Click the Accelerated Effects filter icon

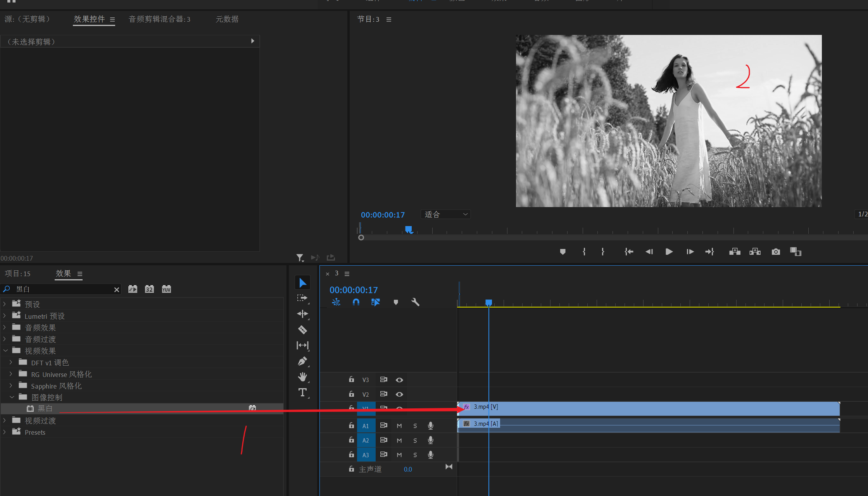click(x=133, y=289)
